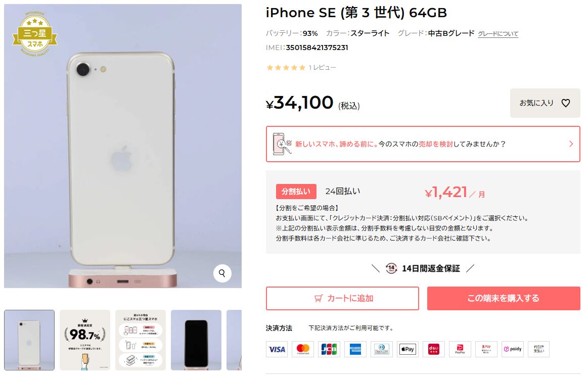Select the VISA payment icon
Viewport: 588px width, 376px height.
click(x=277, y=349)
